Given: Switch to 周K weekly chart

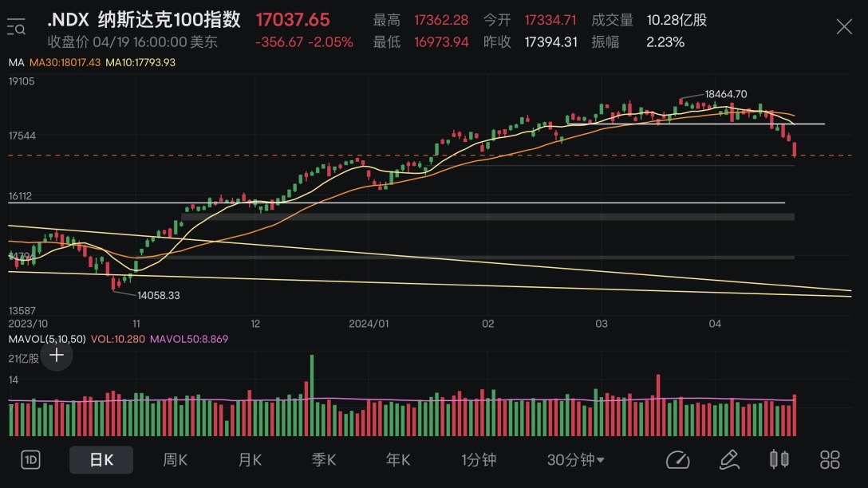Looking at the screenshot, I should tap(175, 460).
